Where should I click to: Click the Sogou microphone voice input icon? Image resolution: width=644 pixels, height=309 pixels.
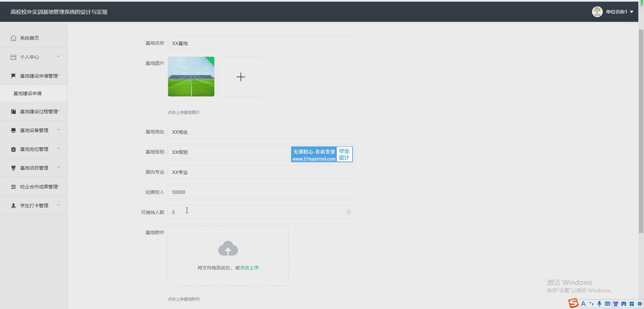click(599, 304)
